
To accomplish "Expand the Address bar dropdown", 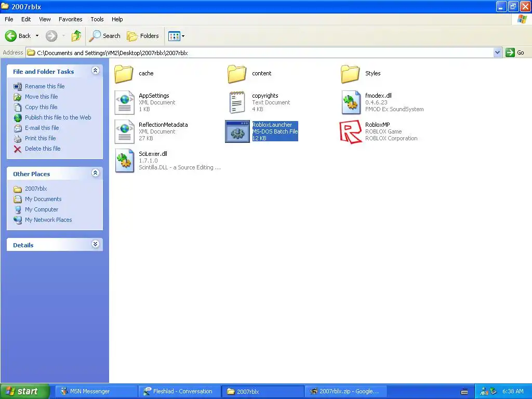I will pos(497,52).
